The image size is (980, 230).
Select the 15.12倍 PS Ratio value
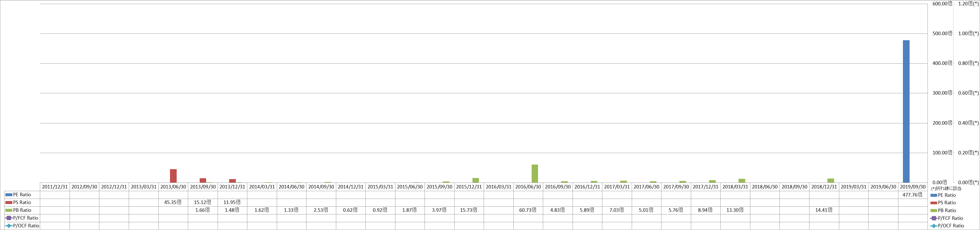pos(202,202)
